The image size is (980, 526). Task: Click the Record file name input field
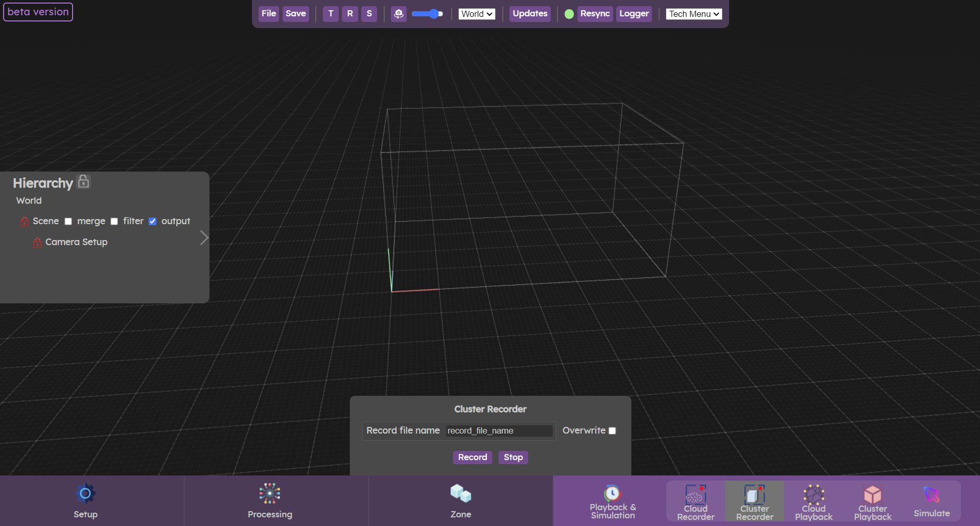[x=499, y=431]
